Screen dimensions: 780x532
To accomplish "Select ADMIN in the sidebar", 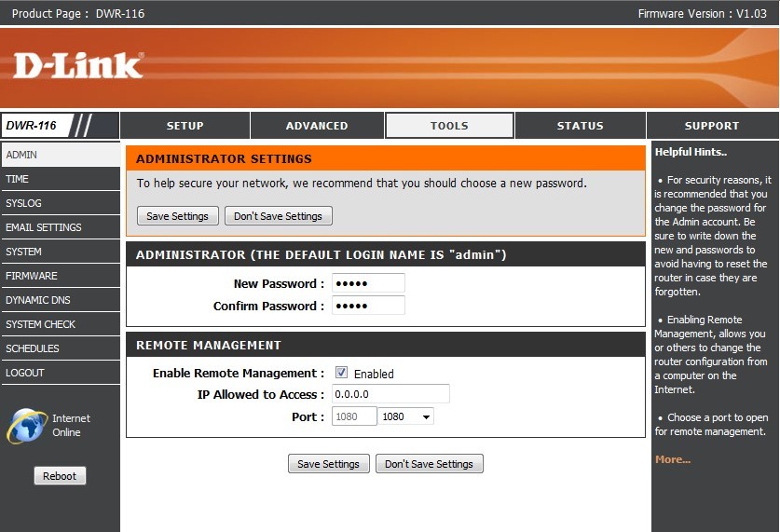I will point(61,155).
